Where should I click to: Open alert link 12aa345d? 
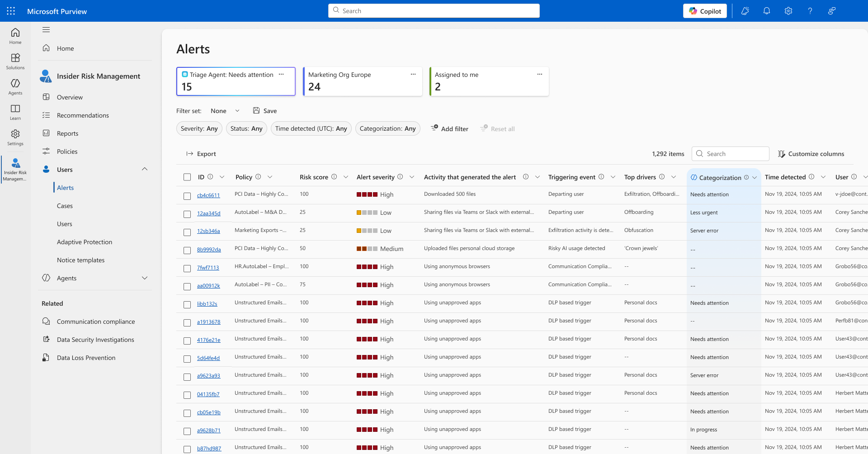[209, 213]
